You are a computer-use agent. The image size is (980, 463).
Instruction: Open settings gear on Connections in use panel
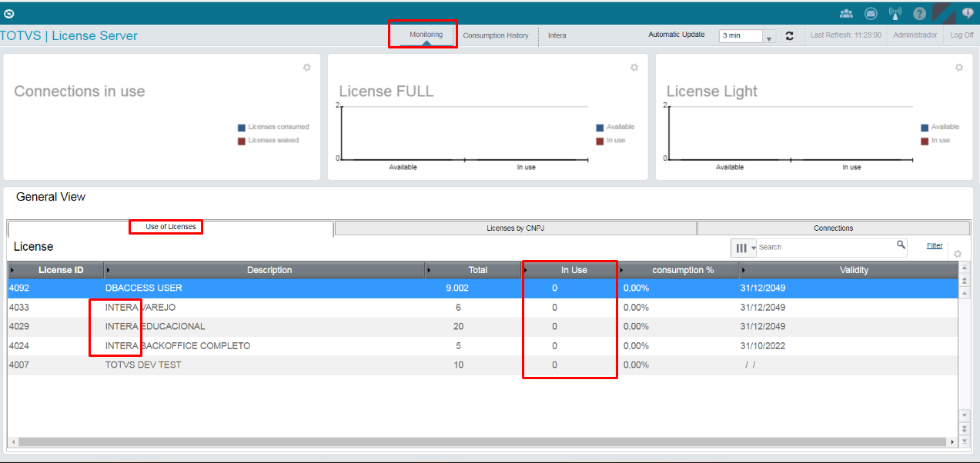point(306,67)
